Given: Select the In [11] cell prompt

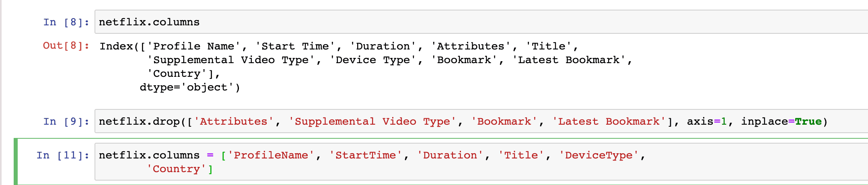Looking at the screenshot, I should point(63,155).
